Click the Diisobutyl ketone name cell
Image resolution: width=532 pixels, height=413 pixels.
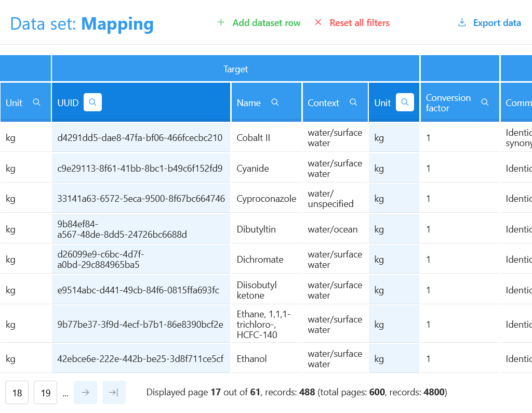coord(267,290)
